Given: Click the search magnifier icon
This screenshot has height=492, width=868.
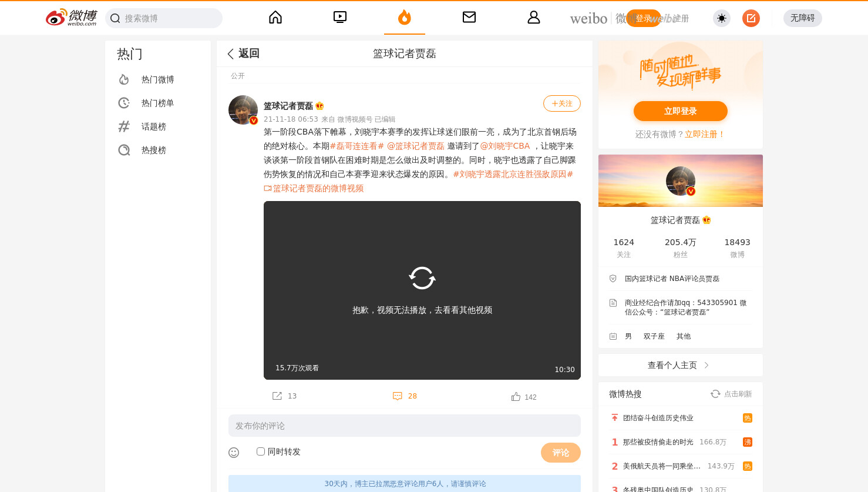Looking at the screenshot, I should click(116, 18).
